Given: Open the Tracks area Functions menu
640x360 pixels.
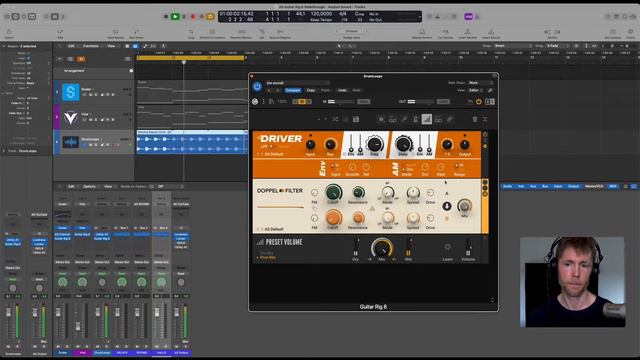Looking at the screenshot, I should coord(91,46).
